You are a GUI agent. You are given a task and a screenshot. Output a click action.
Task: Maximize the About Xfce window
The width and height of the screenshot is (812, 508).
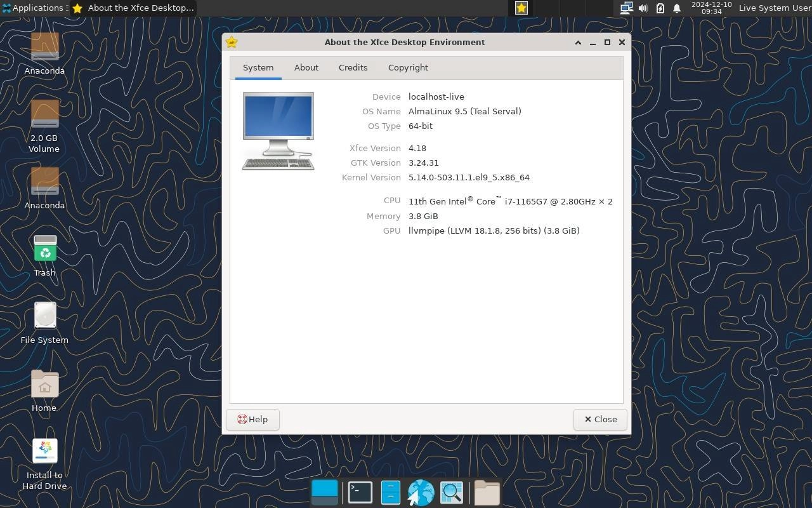607,42
